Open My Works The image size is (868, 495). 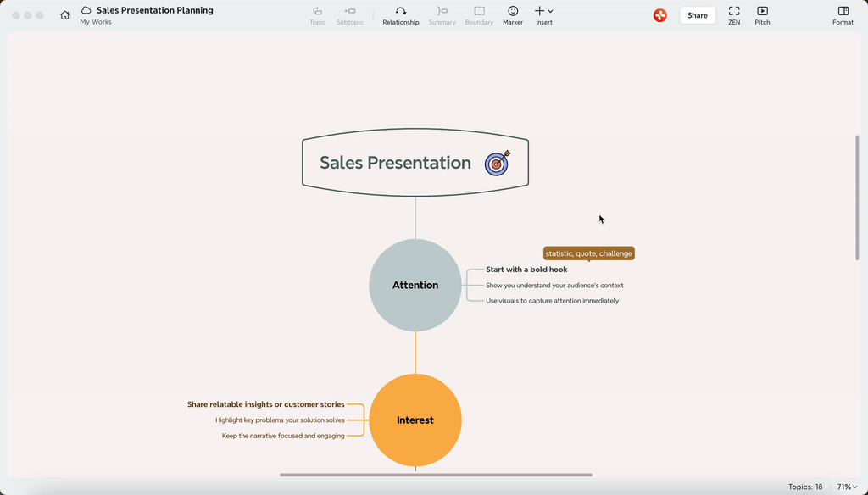(x=95, y=21)
